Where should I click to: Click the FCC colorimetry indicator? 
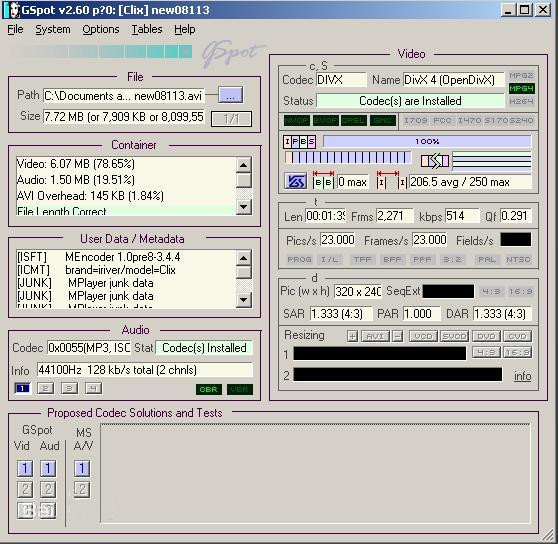pos(442,121)
